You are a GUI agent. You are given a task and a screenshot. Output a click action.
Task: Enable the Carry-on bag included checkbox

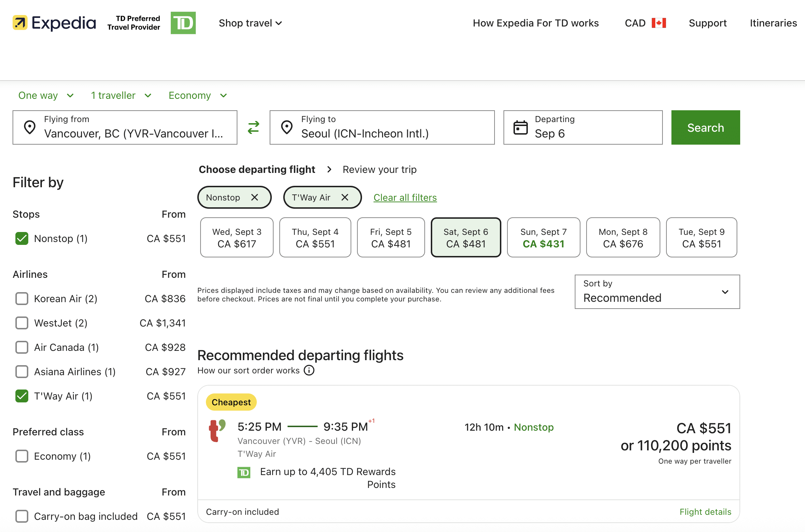(22, 516)
